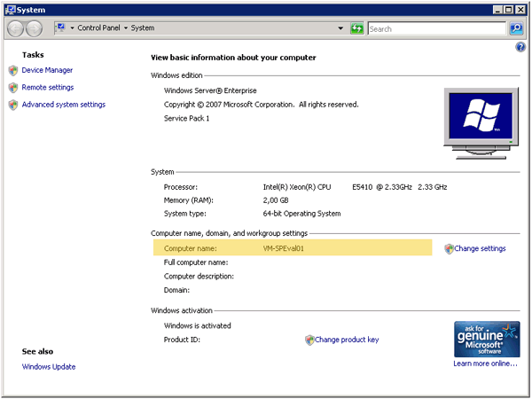
Task: Click the genuine Microsoft software badge
Action: point(485,339)
